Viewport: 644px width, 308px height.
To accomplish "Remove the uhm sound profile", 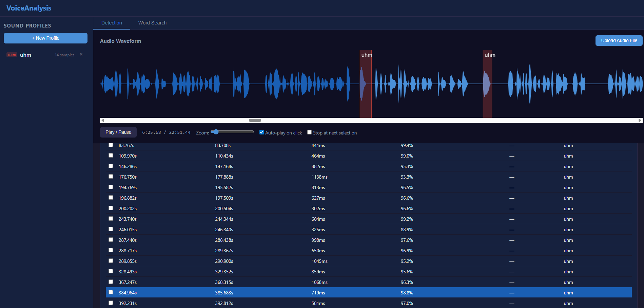I will (81, 54).
